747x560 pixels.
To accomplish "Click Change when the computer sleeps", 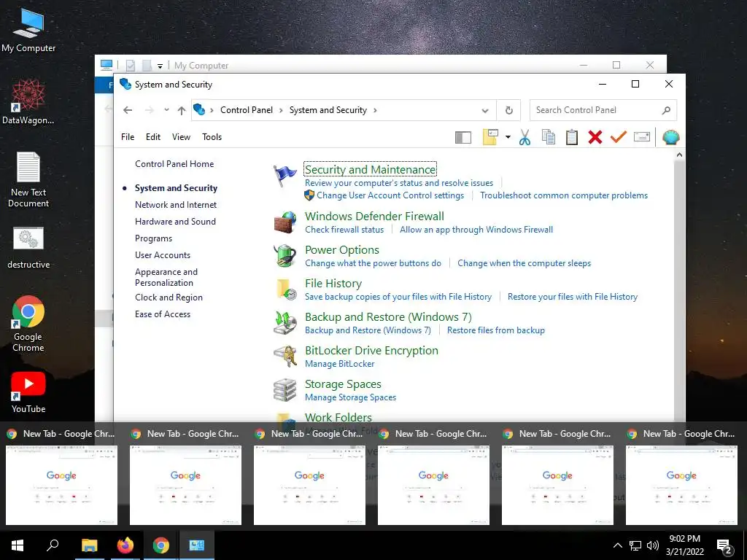I will (x=524, y=263).
